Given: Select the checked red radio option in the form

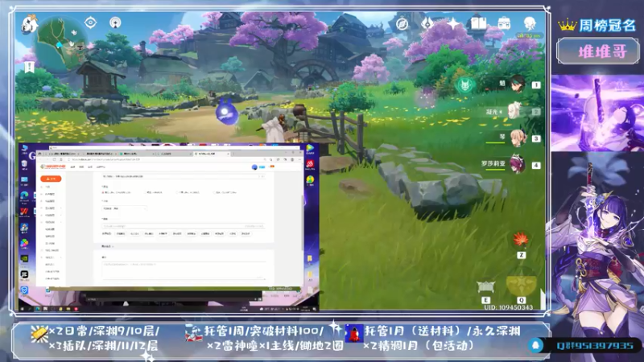Looking at the screenshot, I should tap(103, 192).
